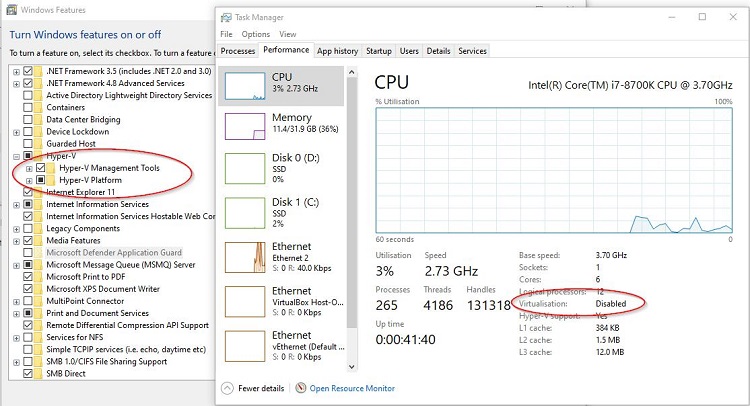Open Resource Monitor link
The width and height of the screenshot is (750, 406).
(352, 388)
